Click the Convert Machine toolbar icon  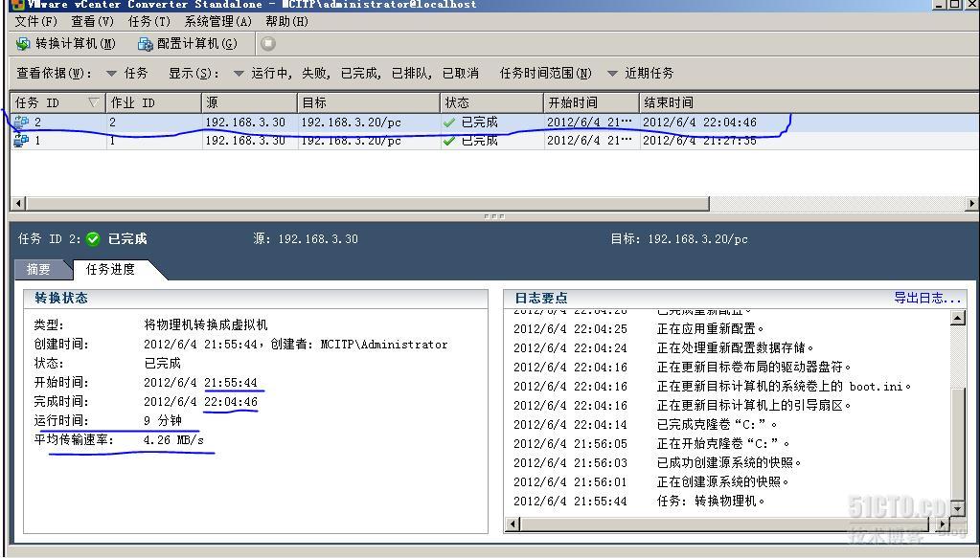tap(23, 44)
